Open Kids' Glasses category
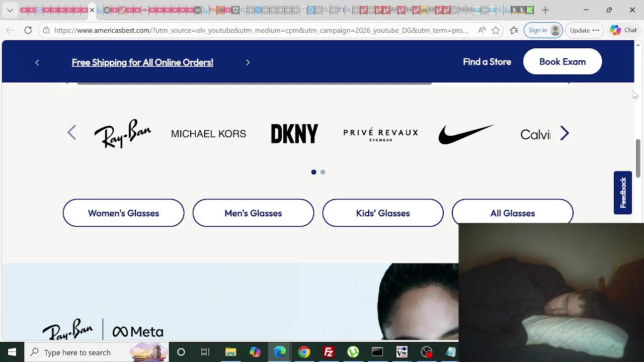Viewport: 644px width, 362px height. coord(383,213)
